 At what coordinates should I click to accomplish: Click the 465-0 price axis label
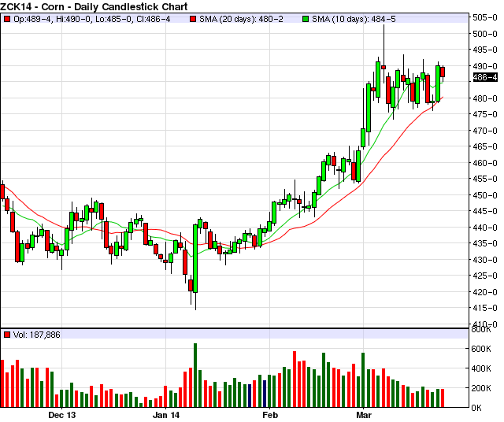(x=485, y=147)
